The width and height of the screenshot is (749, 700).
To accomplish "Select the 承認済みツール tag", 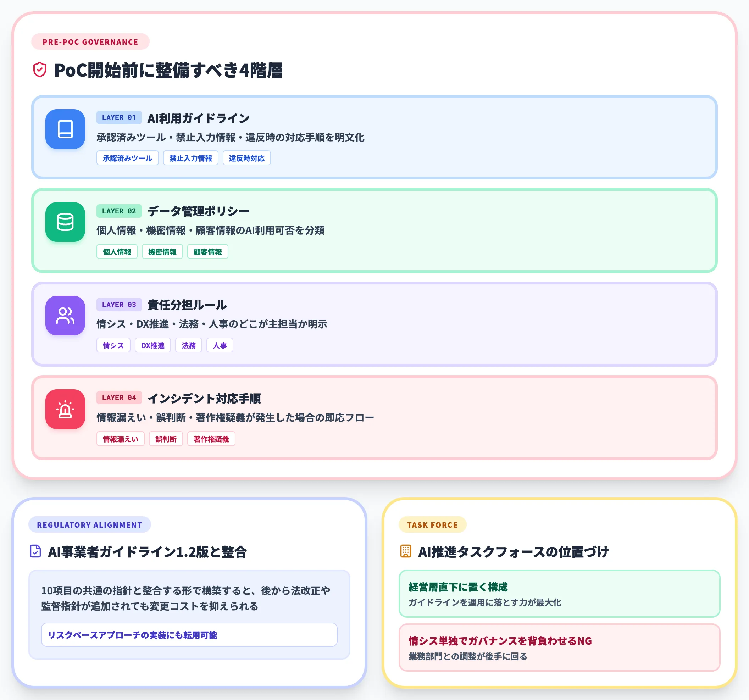I will pos(128,158).
